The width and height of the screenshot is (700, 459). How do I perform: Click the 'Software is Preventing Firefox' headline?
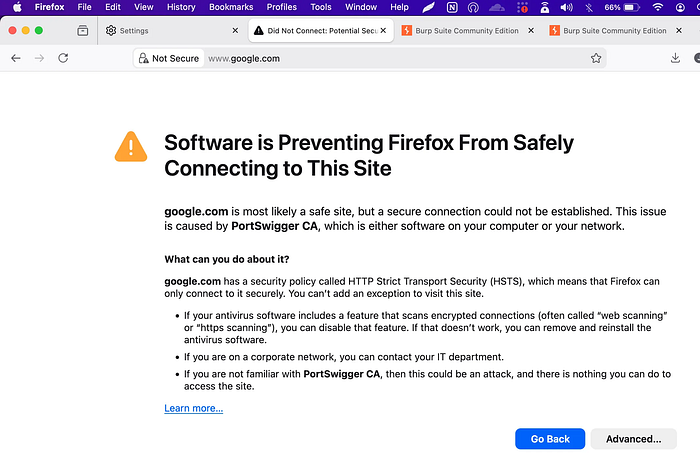[x=369, y=155]
